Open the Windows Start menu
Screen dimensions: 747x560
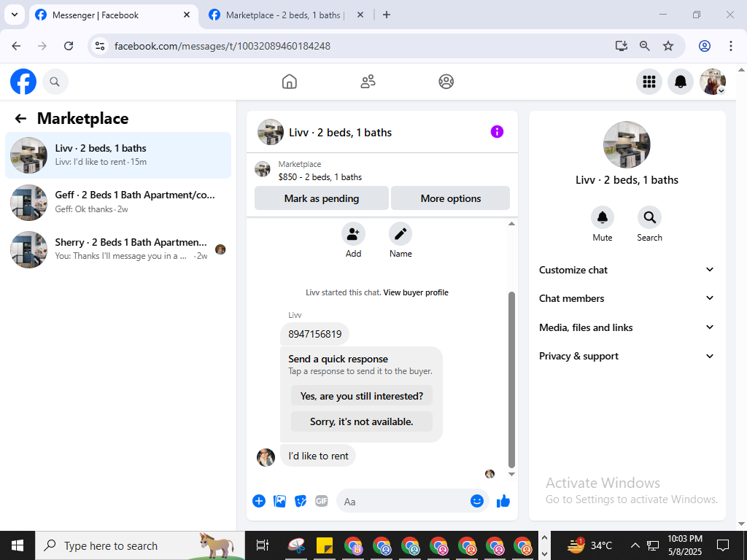pyautogui.click(x=18, y=545)
